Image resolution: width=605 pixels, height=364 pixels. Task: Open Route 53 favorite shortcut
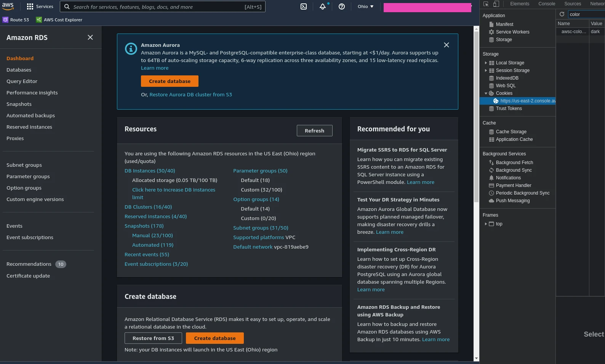point(16,20)
